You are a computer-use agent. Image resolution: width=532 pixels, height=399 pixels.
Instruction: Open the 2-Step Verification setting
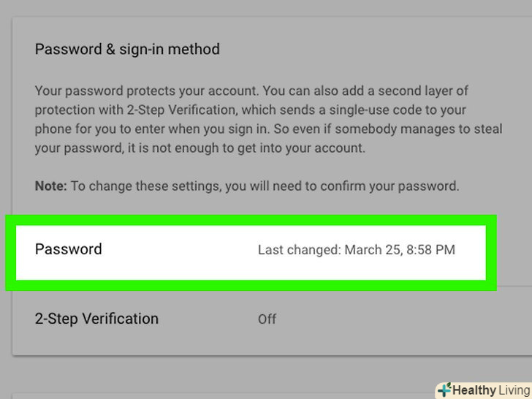[96, 319]
